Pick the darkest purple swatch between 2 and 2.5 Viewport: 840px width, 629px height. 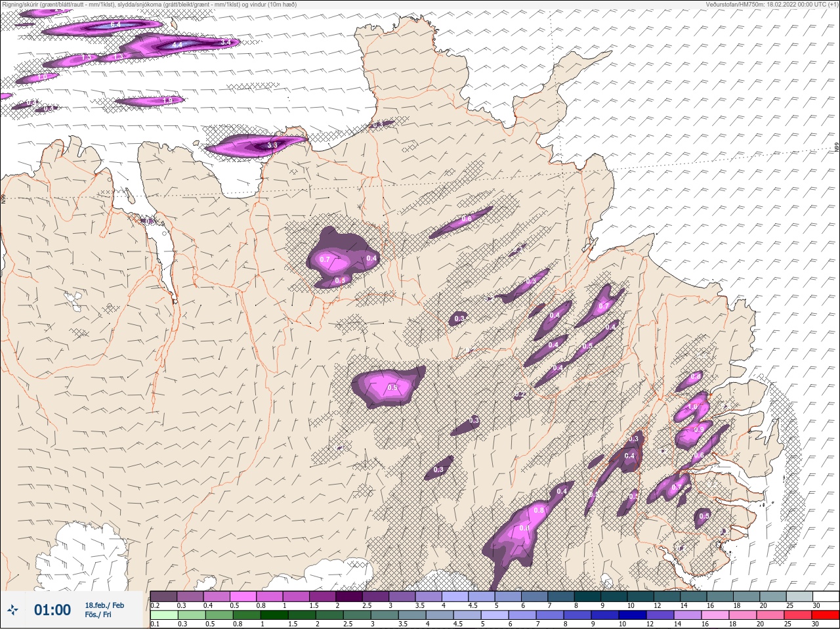click(x=350, y=597)
